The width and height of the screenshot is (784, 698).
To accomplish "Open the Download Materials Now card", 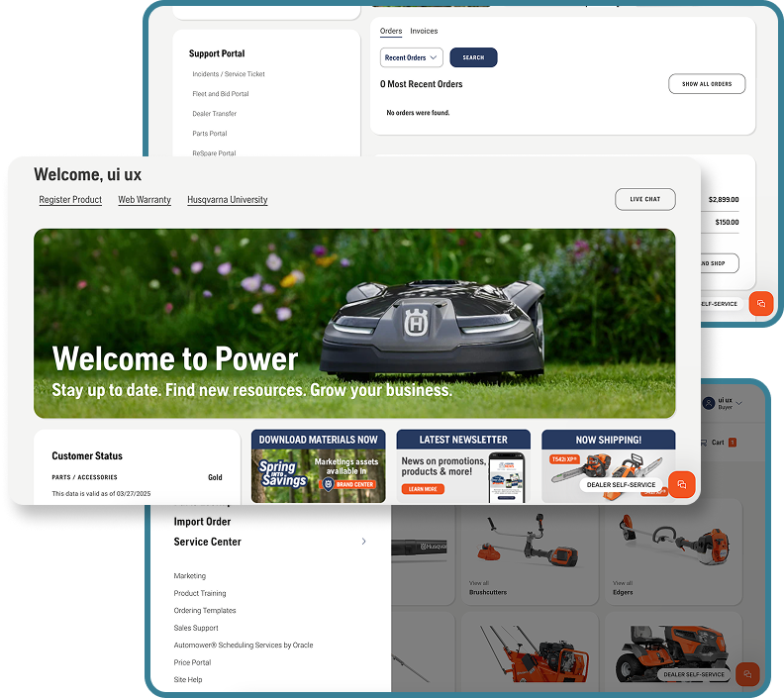I will [318, 466].
